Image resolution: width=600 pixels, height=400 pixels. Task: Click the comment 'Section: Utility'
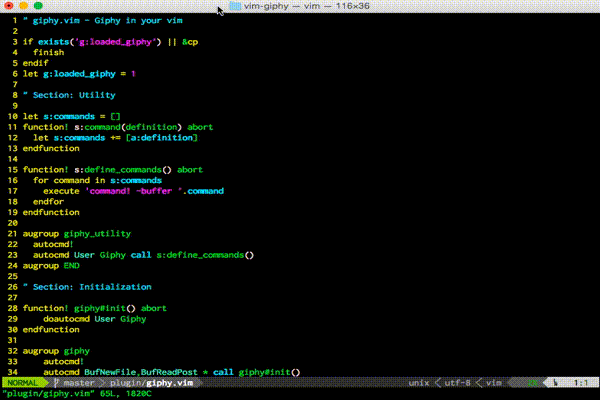[74, 95]
